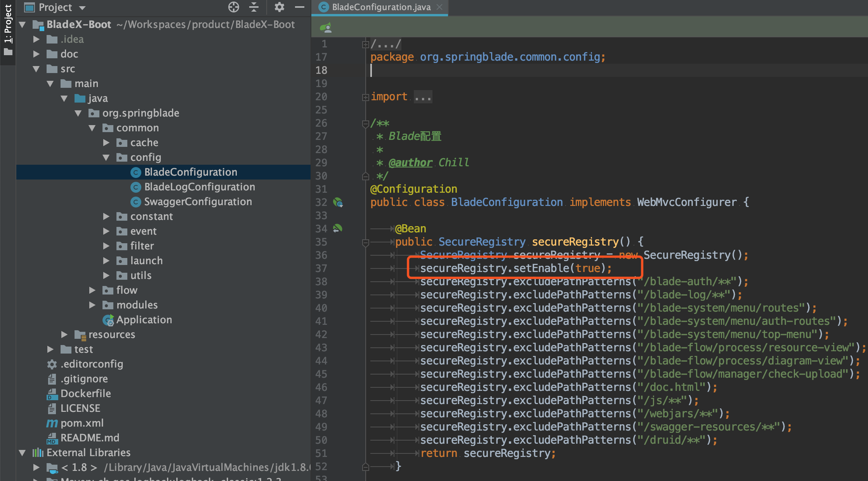Click the SwaggerConfiguration class icon
Screen dimensions: 868x481
[x=135, y=202]
